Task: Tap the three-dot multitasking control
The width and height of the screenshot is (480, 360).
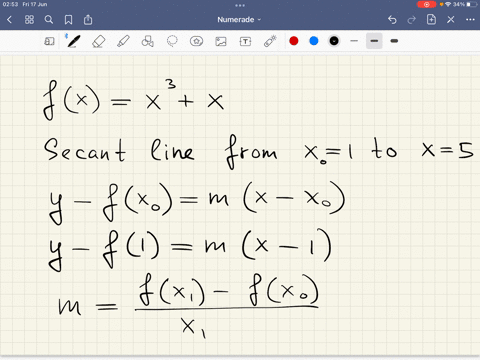Action: click(x=240, y=5)
